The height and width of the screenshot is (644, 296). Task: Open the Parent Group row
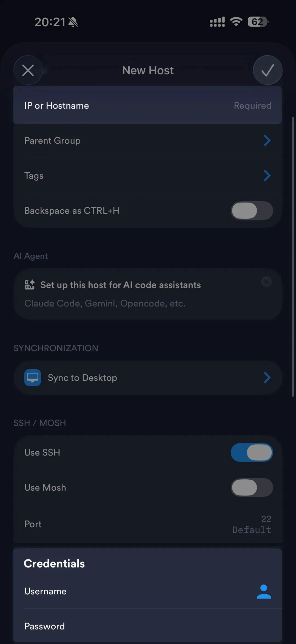(52, 140)
